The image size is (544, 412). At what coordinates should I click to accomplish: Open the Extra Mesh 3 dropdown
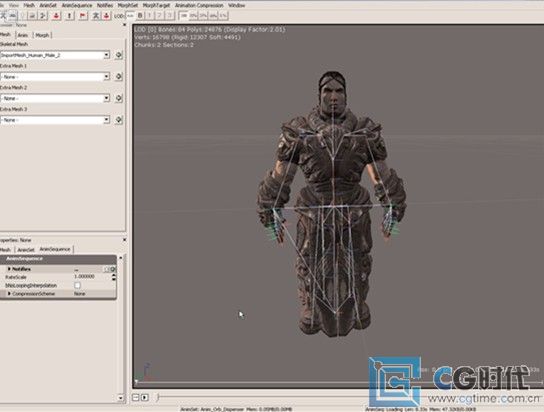pyautogui.click(x=107, y=120)
